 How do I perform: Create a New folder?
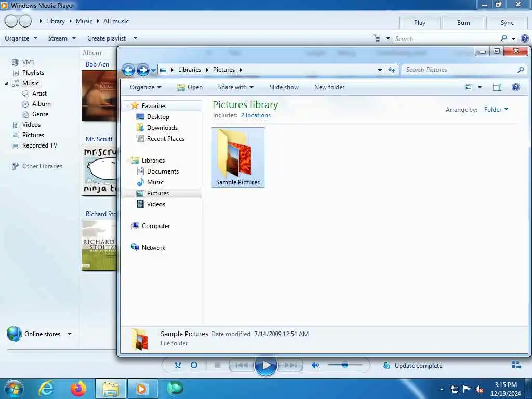click(x=329, y=87)
